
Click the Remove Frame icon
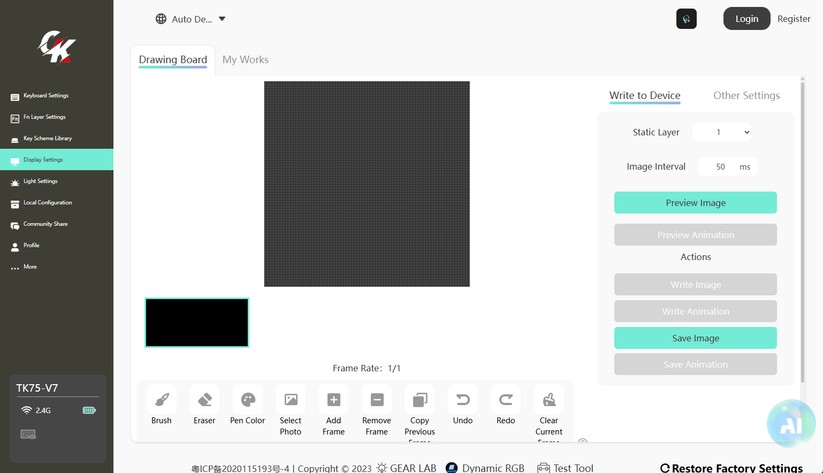click(377, 401)
